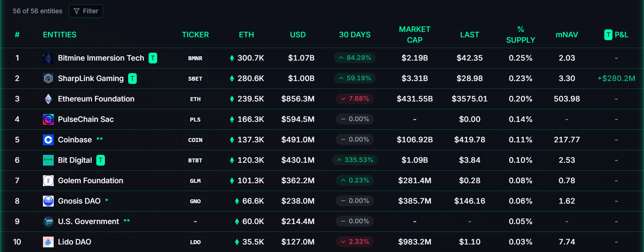This screenshot has height=252, width=644.
Task: Click the Coinbase blue logo icon
Action: click(x=48, y=140)
